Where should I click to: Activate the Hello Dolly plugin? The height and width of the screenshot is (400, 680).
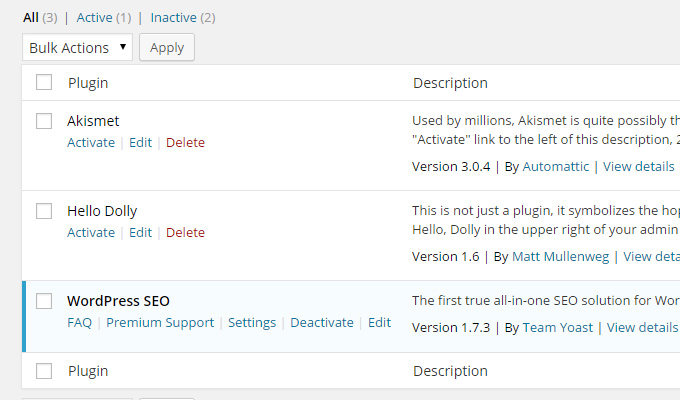coord(91,233)
